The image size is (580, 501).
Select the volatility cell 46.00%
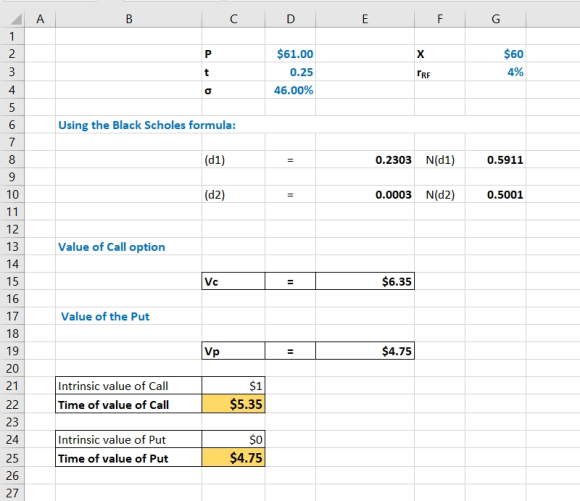tap(290, 90)
